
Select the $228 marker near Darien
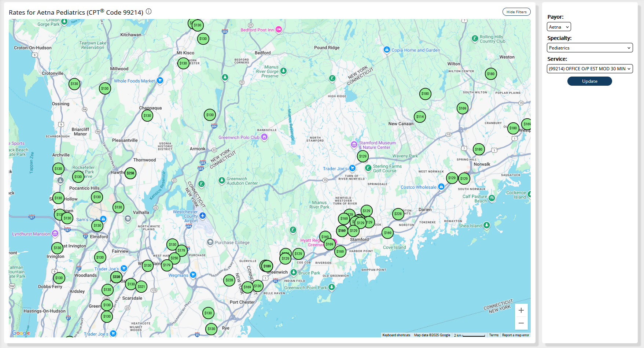point(398,214)
